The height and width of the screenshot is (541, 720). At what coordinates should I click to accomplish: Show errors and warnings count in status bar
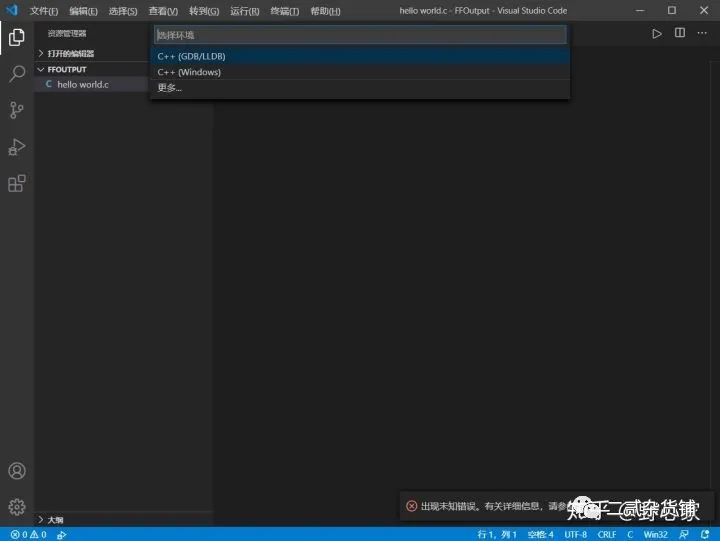pyautogui.click(x=28, y=535)
